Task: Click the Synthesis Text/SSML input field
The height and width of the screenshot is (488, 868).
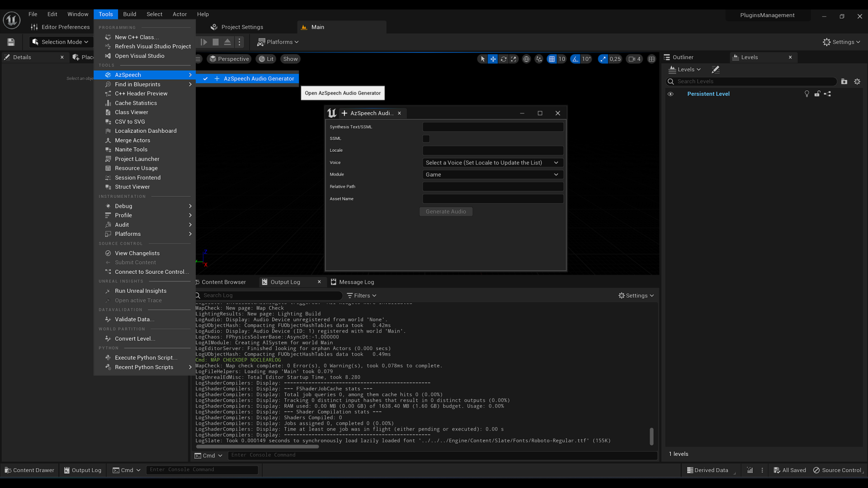Action: [492, 127]
